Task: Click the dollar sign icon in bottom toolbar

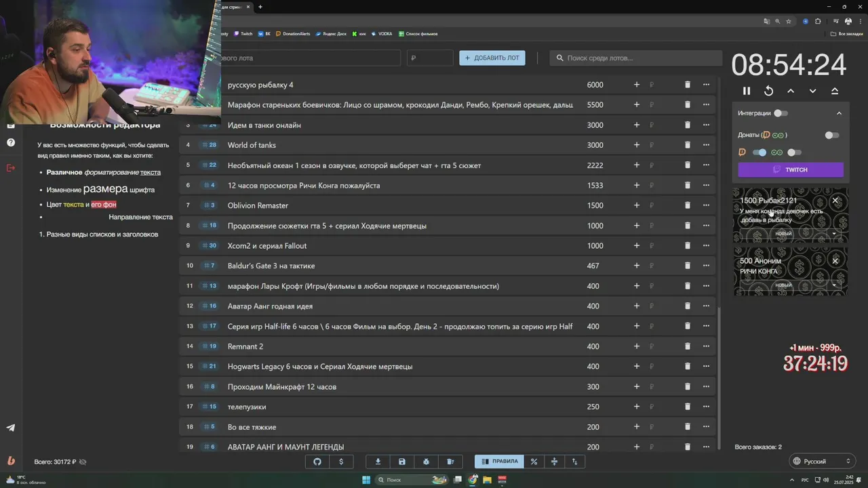Action: pyautogui.click(x=341, y=462)
